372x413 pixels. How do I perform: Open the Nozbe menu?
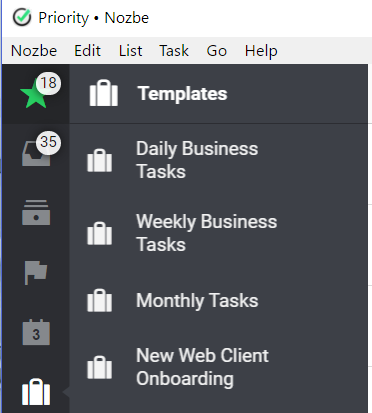click(34, 51)
